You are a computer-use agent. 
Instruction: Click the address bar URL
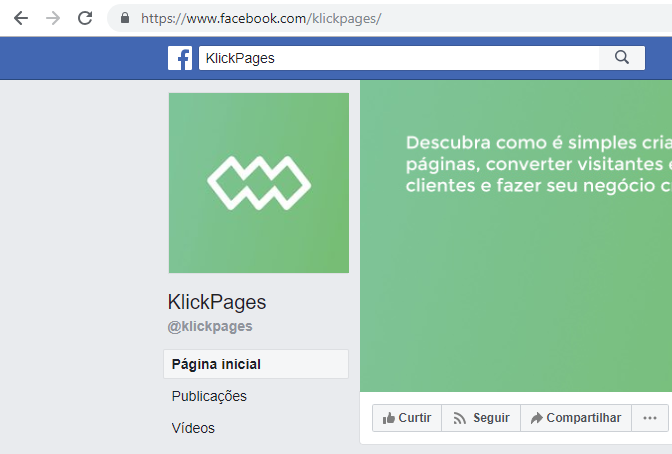pos(261,18)
